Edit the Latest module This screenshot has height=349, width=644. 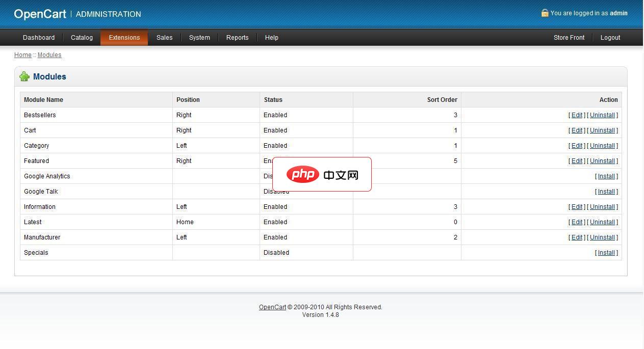click(x=576, y=222)
